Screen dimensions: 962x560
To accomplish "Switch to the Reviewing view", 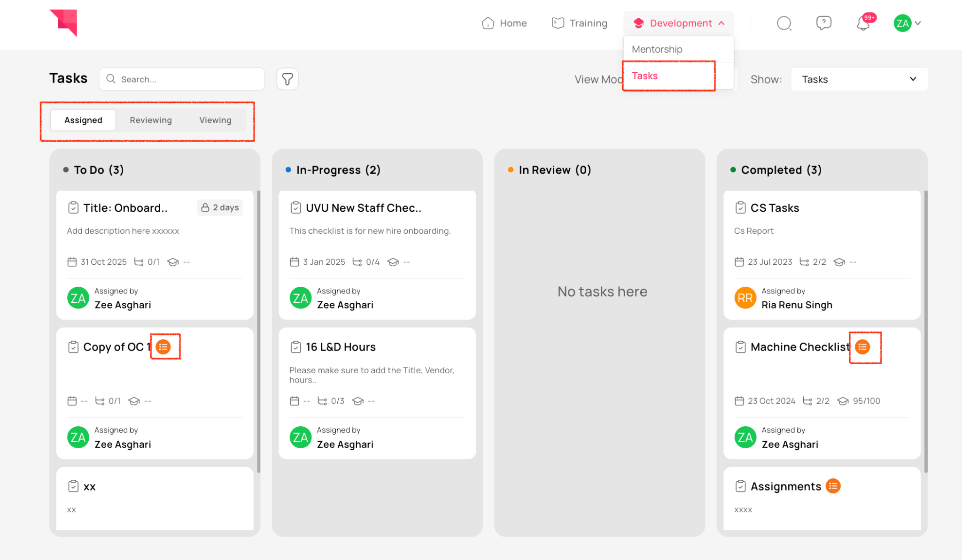I will [x=151, y=120].
